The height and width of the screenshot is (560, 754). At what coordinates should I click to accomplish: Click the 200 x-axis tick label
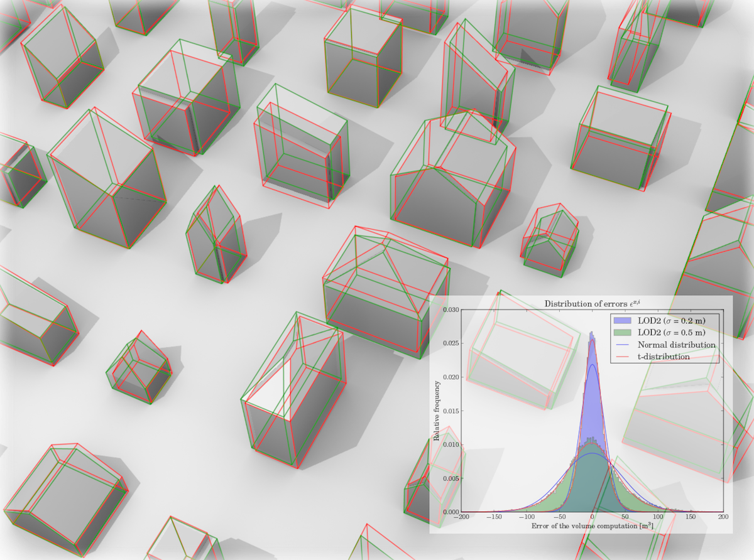[x=723, y=518]
